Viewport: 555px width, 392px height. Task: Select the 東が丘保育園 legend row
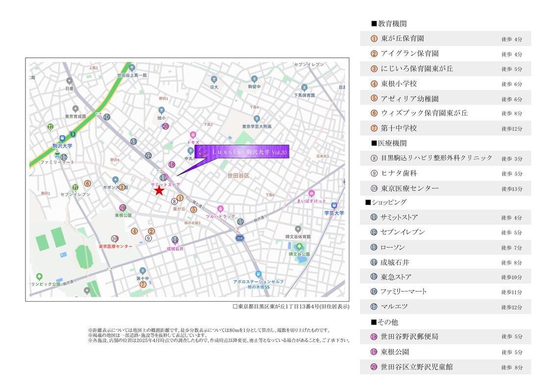click(445, 38)
